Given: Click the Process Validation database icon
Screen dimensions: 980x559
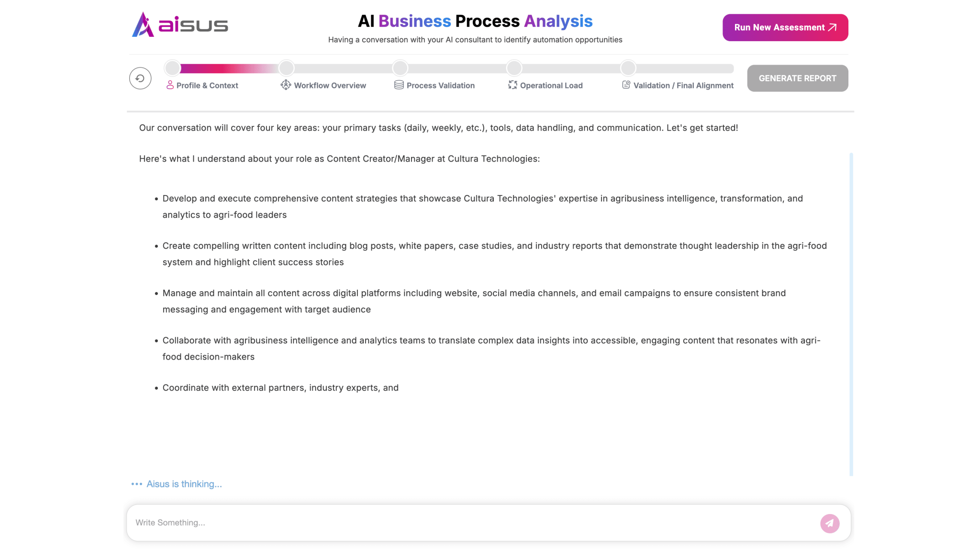Looking at the screenshot, I should tap(399, 85).
